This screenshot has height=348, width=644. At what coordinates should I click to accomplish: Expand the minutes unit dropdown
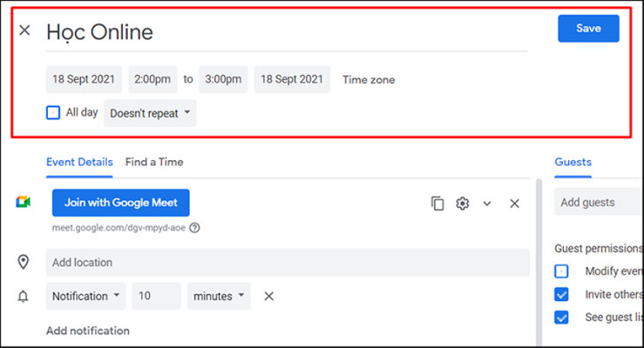218,296
